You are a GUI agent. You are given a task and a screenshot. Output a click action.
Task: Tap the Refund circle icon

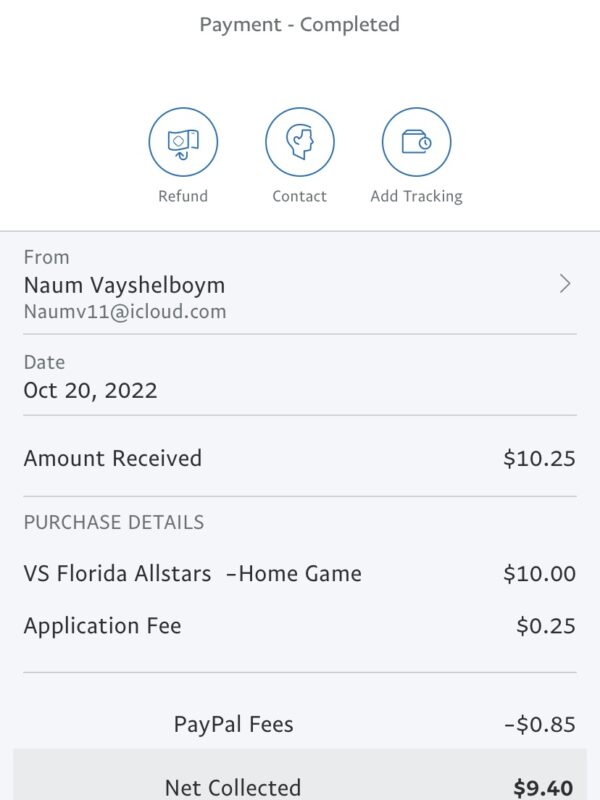tap(183, 142)
